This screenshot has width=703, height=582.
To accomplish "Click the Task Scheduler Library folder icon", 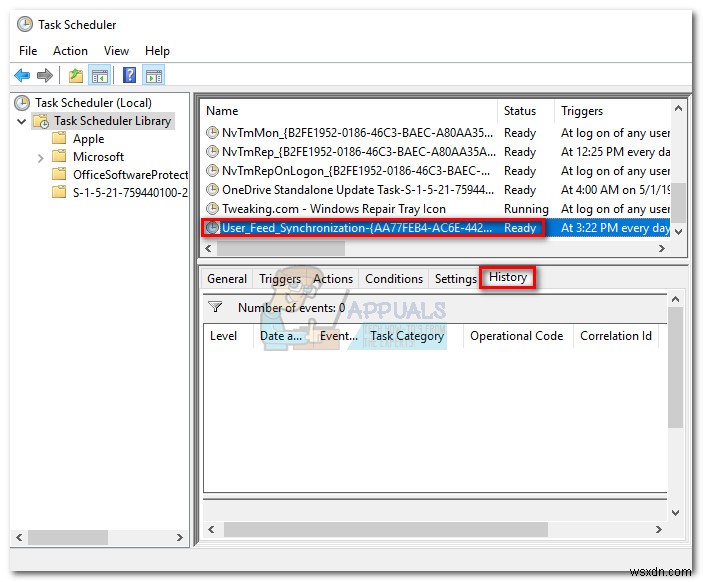I will point(41,121).
